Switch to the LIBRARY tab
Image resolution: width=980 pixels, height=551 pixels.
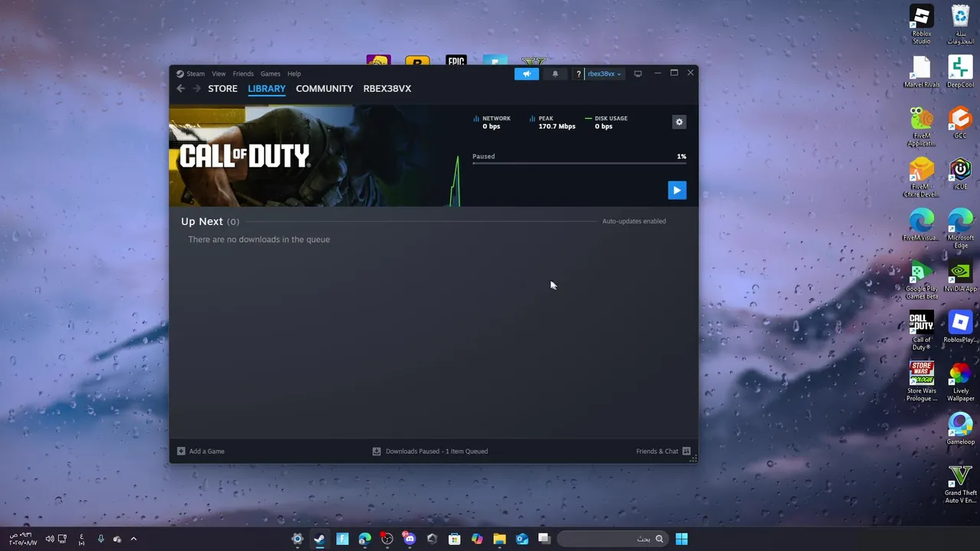[x=266, y=89]
